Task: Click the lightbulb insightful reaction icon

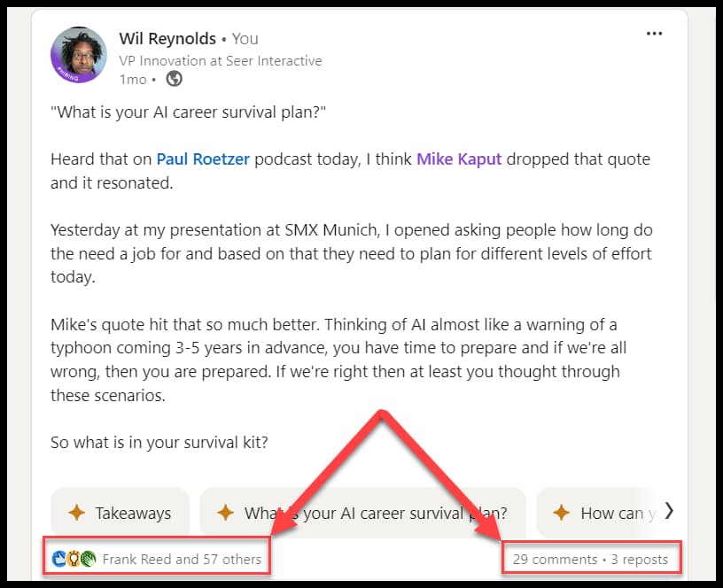Action: pos(74,559)
